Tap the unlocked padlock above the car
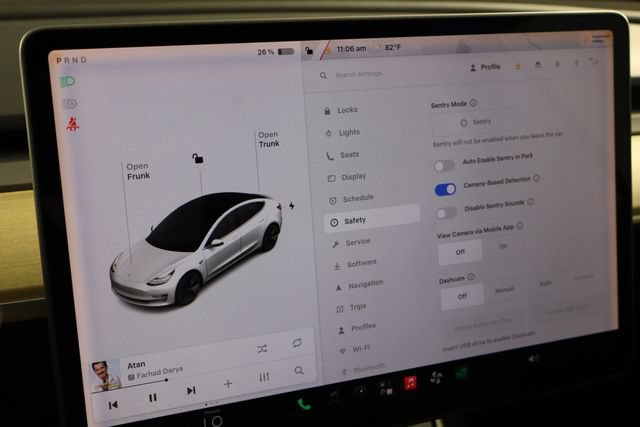 coord(198,158)
